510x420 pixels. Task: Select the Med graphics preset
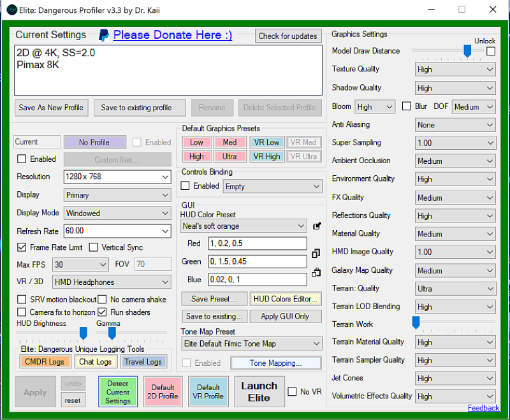(x=230, y=142)
